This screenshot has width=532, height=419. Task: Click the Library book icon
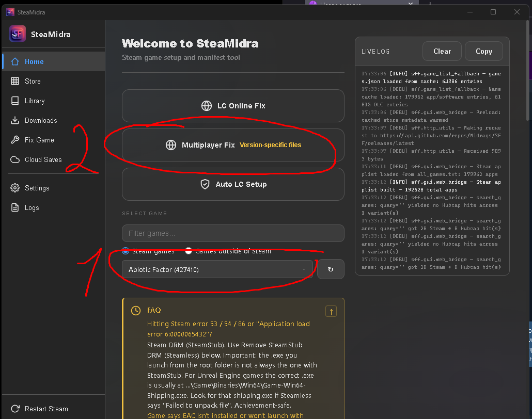[x=15, y=101]
